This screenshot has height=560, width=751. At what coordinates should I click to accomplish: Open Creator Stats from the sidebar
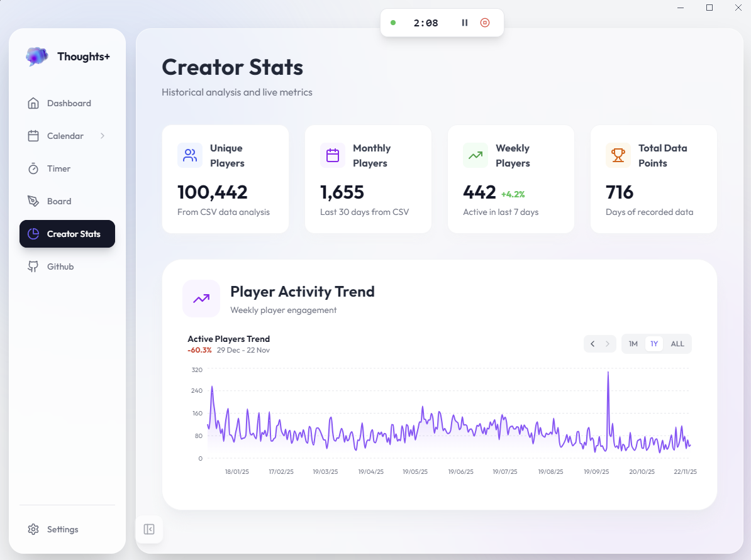[x=67, y=234]
